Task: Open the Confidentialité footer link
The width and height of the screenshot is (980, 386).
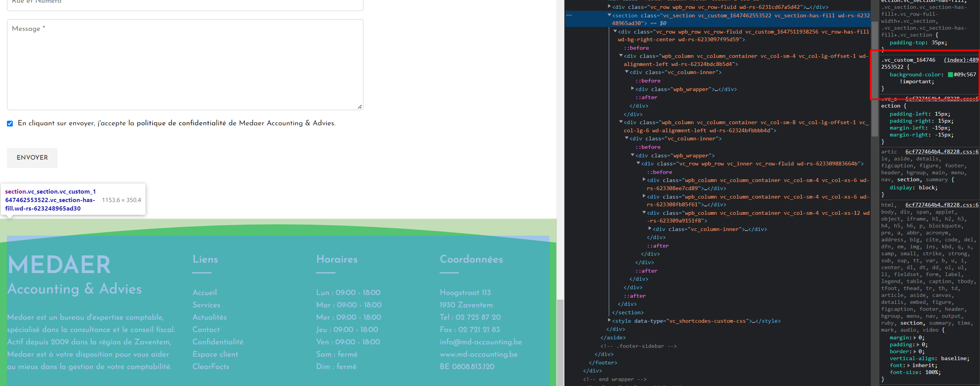Action: click(218, 342)
